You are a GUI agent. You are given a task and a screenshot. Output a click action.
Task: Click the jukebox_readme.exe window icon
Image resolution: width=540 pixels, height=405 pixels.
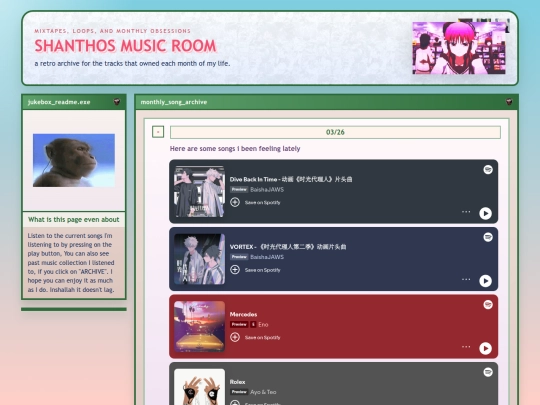coord(117,102)
